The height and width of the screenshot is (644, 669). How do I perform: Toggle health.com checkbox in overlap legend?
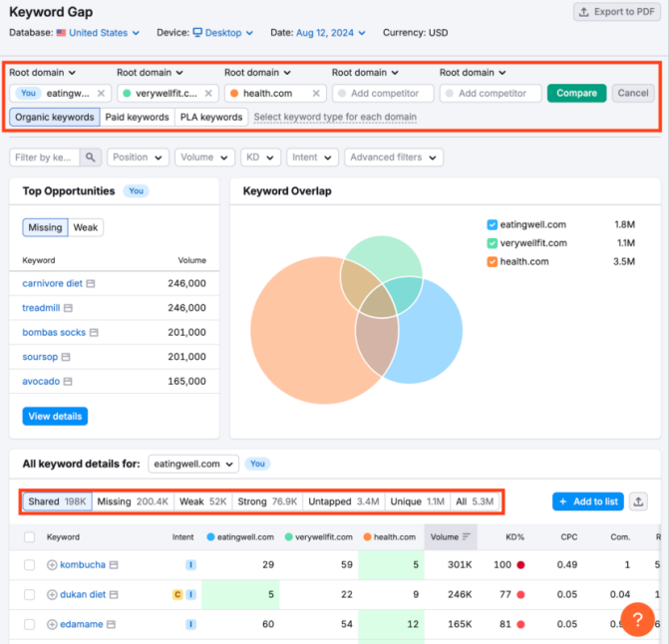493,262
